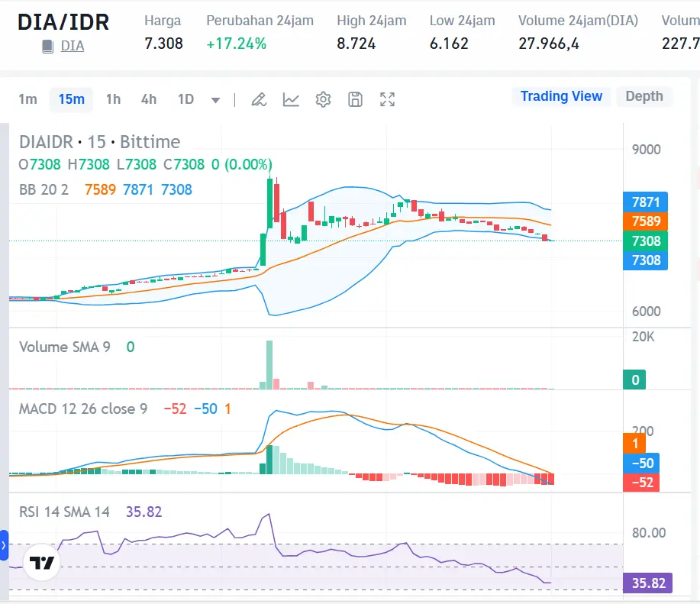700x604 pixels.
Task: Click the orange 7589 price label
Action: pos(645,221)
